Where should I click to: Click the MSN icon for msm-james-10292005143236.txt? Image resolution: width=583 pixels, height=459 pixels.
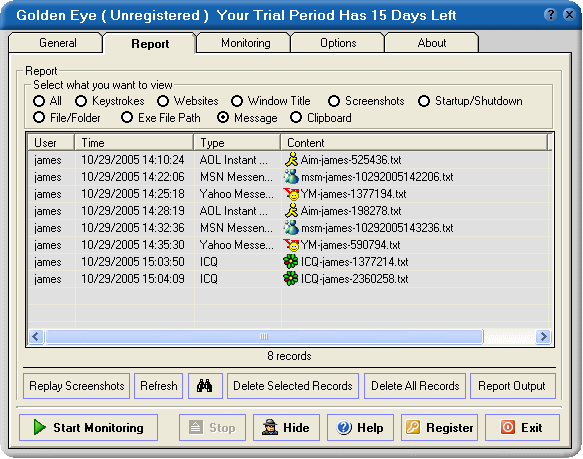291,228
